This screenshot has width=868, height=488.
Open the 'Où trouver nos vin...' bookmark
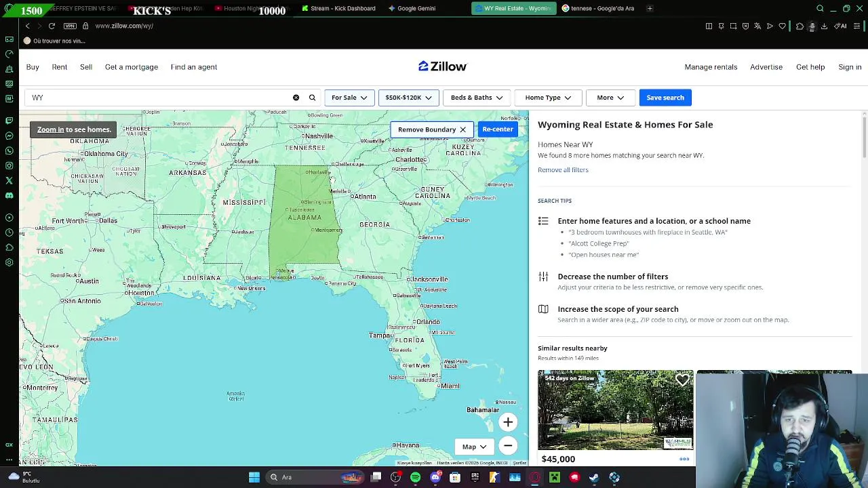[x=54, y=41]
